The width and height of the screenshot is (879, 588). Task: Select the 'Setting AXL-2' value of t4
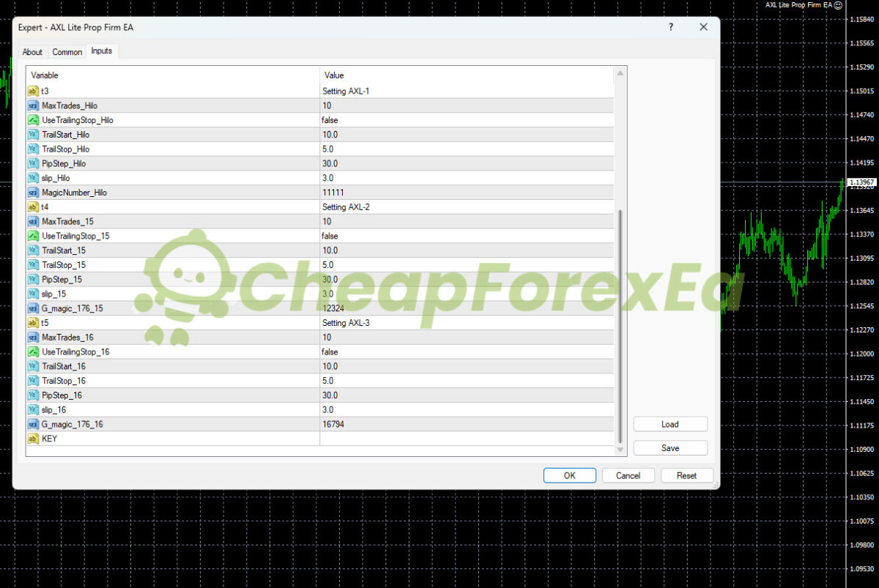346,207
